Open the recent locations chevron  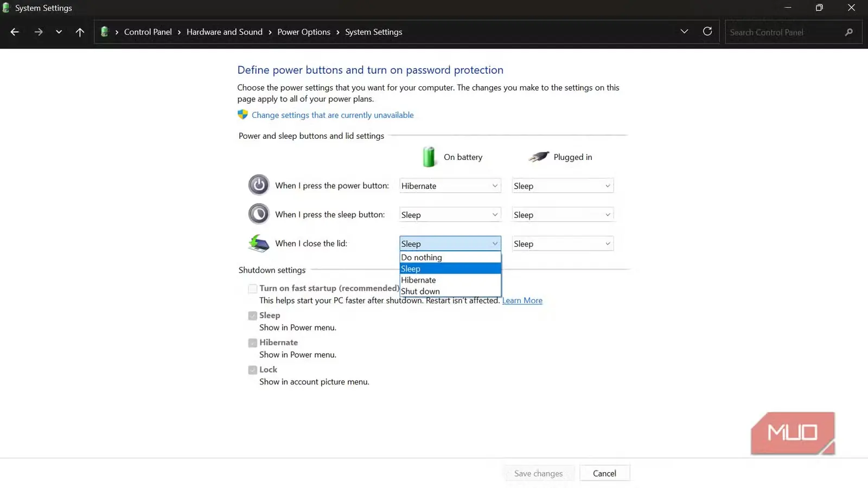(59, 32)
